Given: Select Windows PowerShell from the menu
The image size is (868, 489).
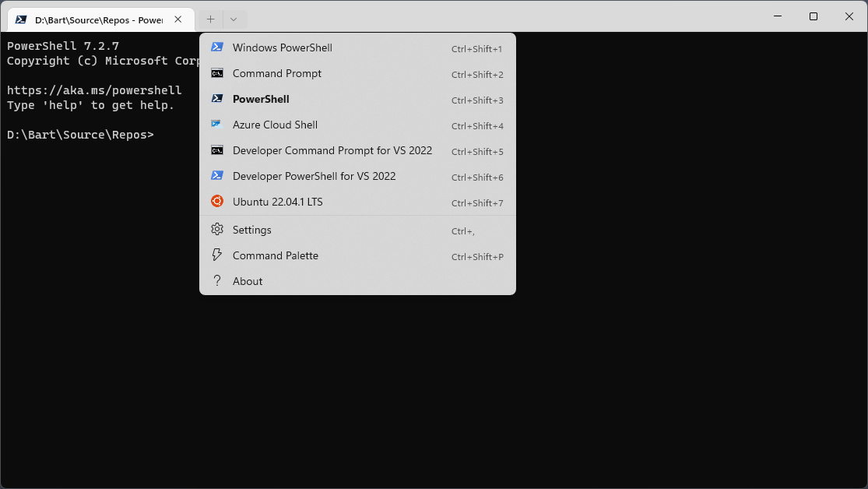Looking at the screenshot, I should pos(282,48).
